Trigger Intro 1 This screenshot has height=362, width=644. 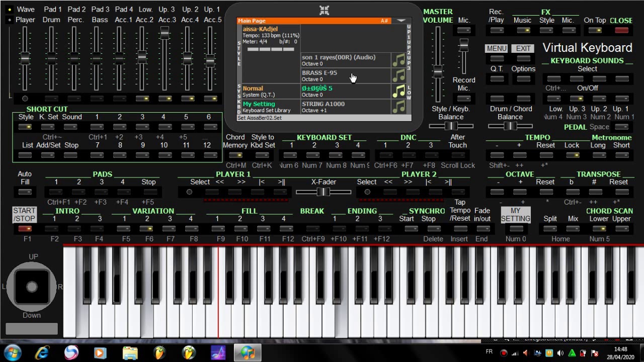[54, 229]
